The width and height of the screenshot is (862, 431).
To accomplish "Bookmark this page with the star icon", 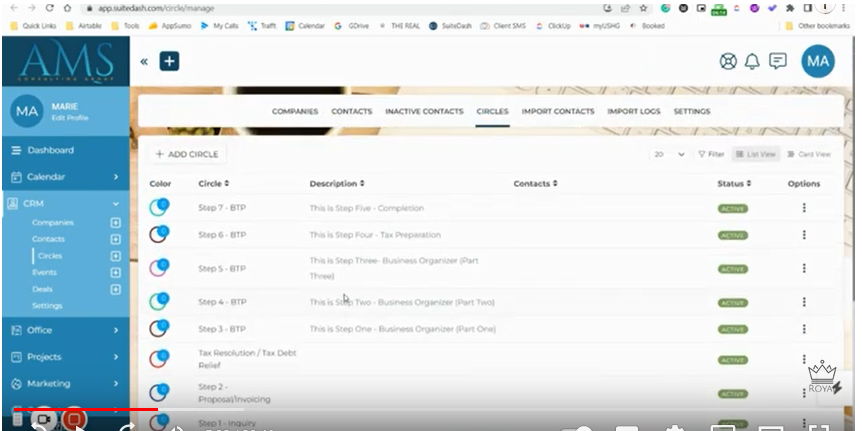I will point(643,8).
